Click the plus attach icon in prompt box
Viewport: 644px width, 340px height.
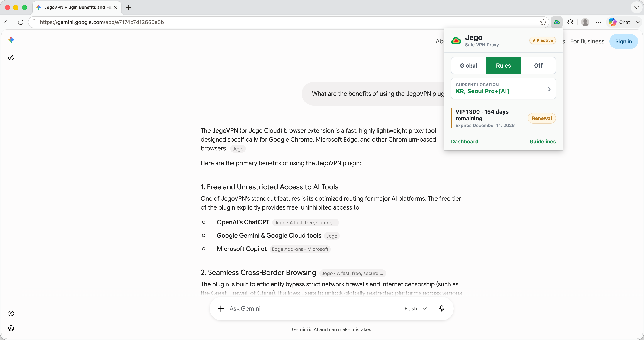pos(221,309)
